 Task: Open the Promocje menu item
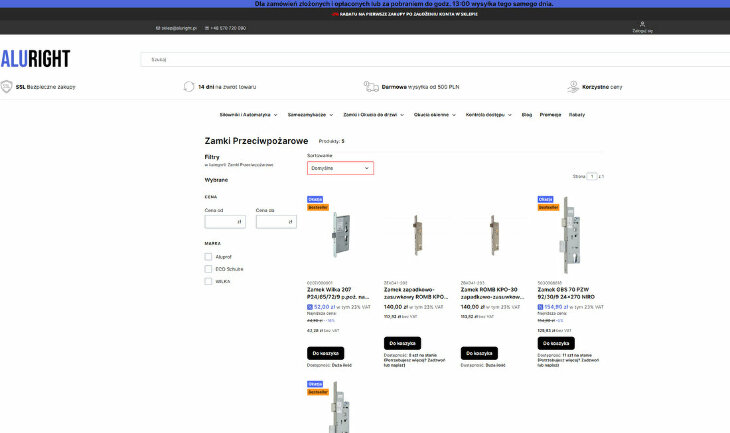(550, 115)
